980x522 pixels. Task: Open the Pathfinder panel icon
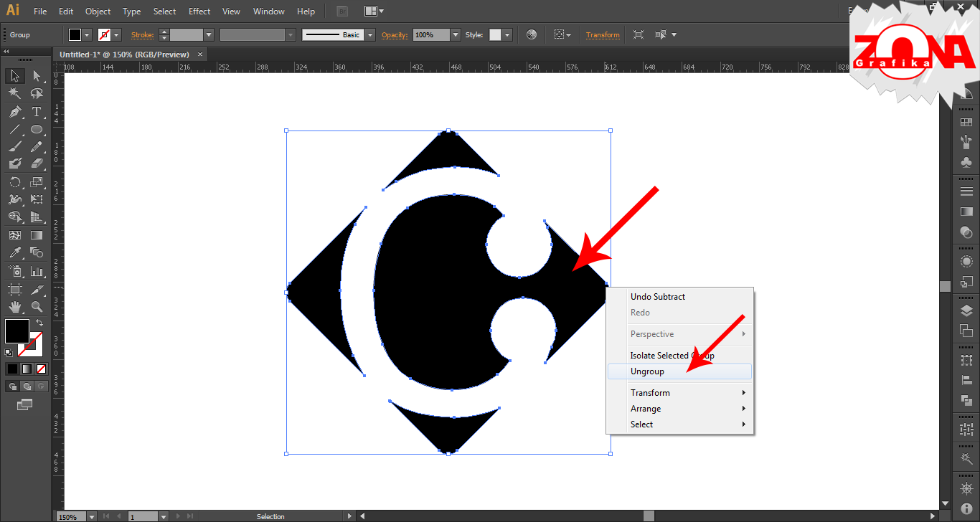[966, 400]
